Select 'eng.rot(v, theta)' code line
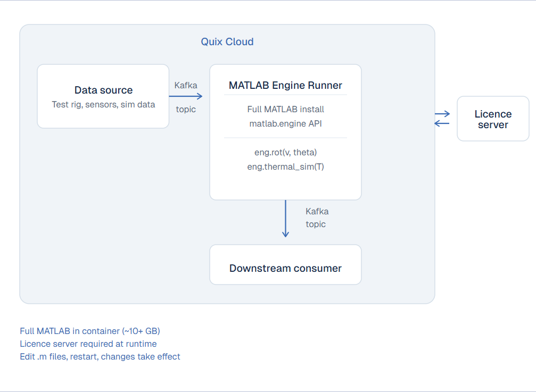The image size is (536, 392). click(x=285, y=152)
